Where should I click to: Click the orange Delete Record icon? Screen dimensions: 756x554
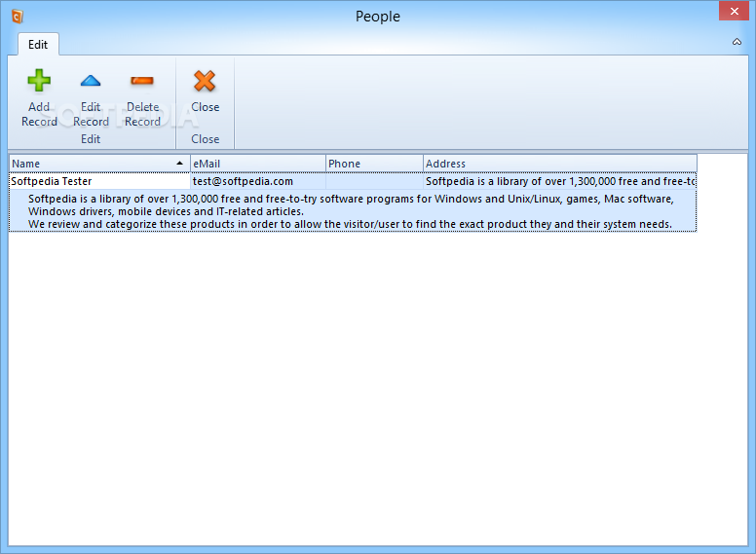pyautogui.click(x=142, y=81)
